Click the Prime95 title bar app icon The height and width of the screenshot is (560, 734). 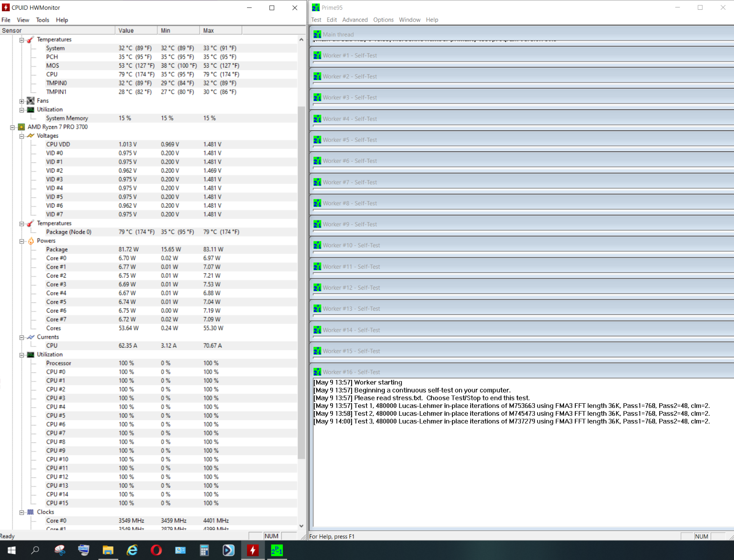coord(316,7)
